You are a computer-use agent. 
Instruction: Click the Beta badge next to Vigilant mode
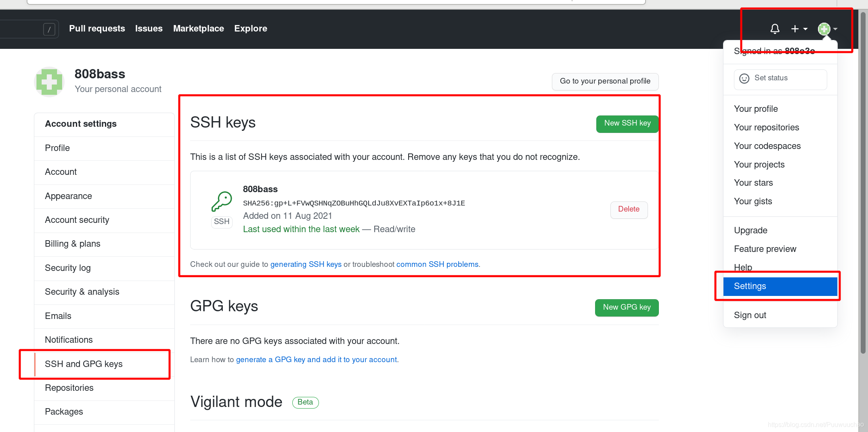tap(305, 403)
